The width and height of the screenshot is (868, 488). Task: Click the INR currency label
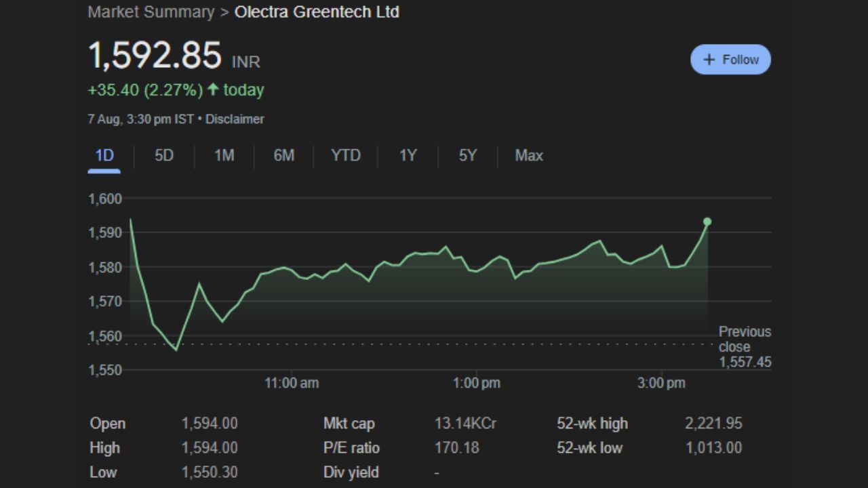(246, 62)
